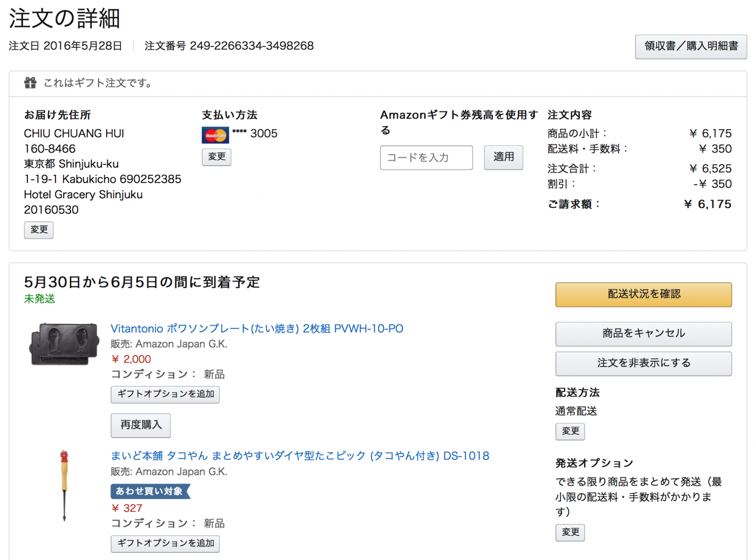Click the 注文合計 ¥ 6,525 line
The width and height of the screenshot is (756, 560).
tap(639, 169)
